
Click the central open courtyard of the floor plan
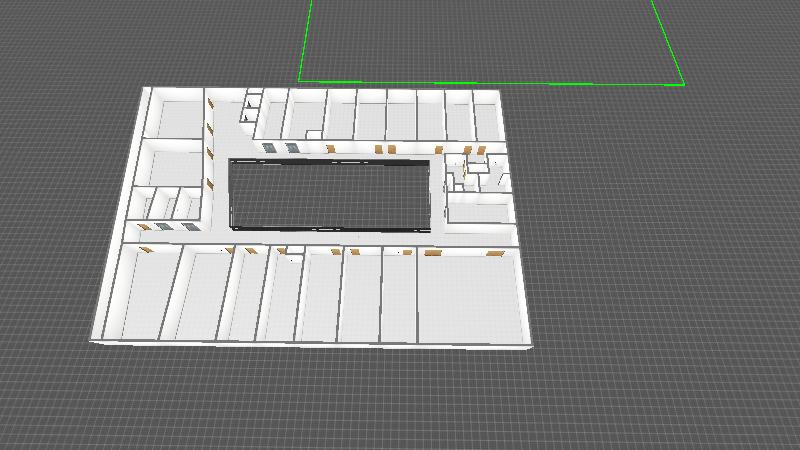328,195
